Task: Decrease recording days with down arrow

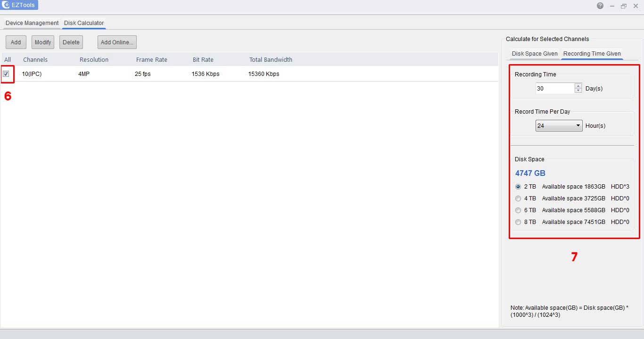Action: tap(578, 91)
